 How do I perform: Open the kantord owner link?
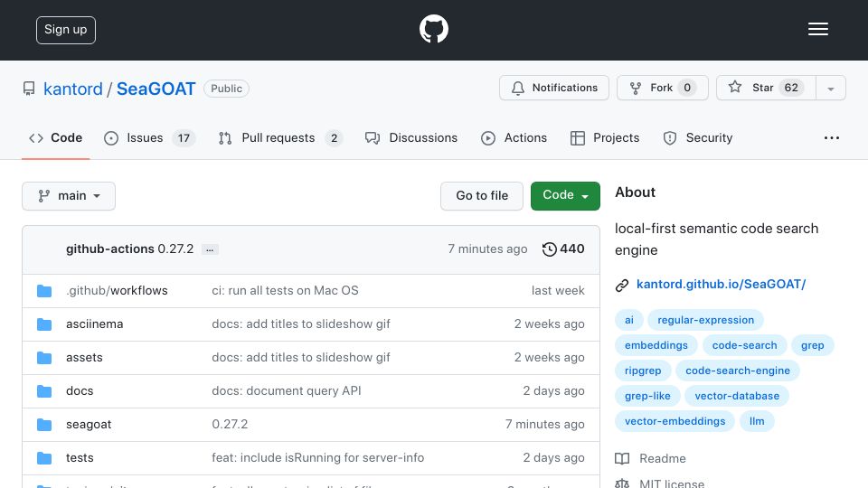point(73,89)
